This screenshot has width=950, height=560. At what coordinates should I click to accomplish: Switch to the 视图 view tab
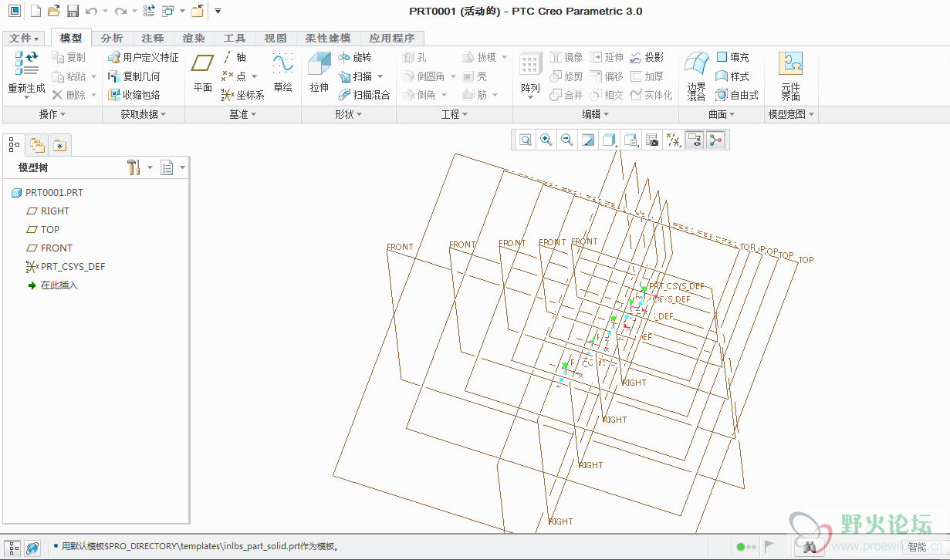276,38
